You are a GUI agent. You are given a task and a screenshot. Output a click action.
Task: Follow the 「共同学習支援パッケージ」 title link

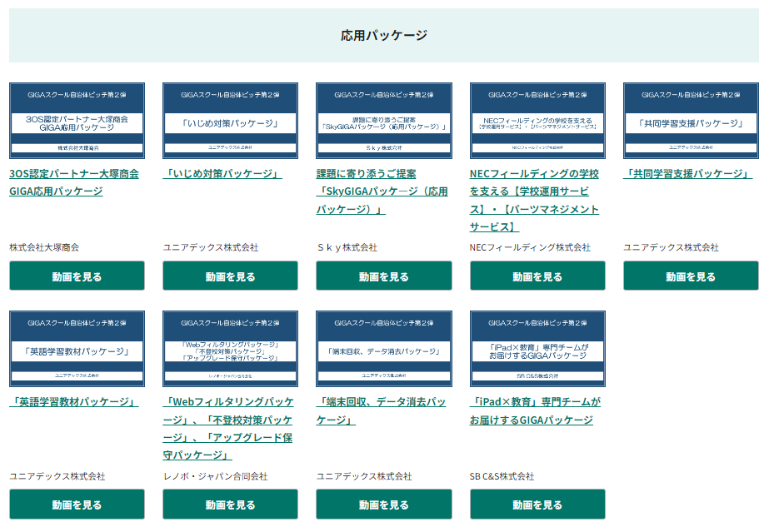coord(687,174)
